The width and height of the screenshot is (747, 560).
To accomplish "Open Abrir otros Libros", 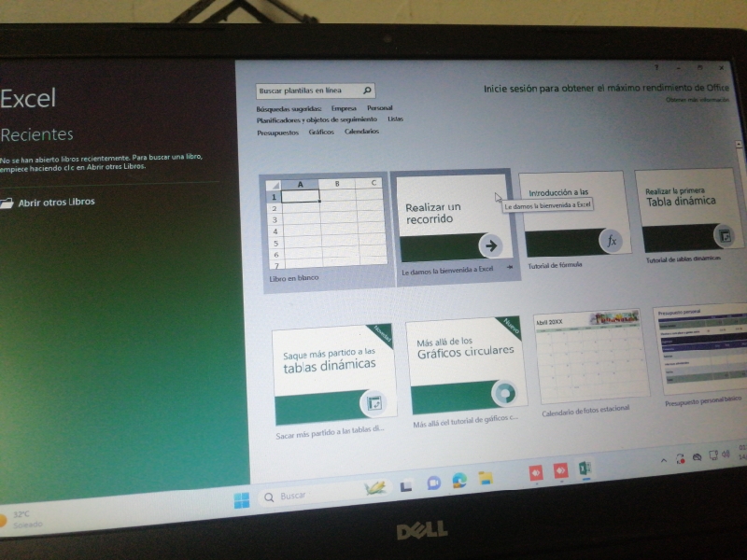I will (48, 203).
